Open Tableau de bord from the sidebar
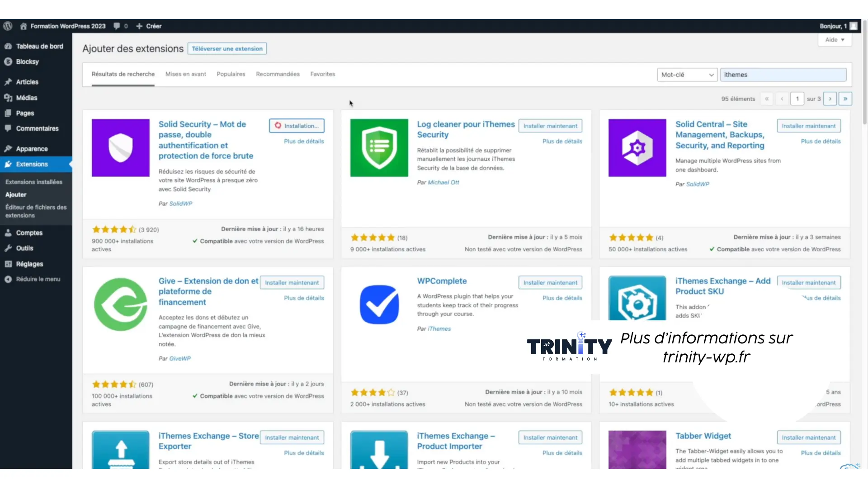 39,46
